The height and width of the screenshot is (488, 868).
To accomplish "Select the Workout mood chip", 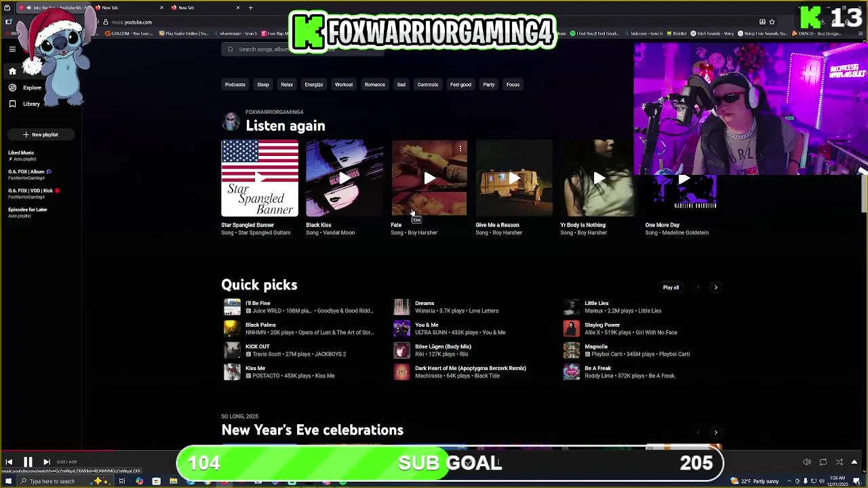I will pyautogui.click(x=344, y=85).
